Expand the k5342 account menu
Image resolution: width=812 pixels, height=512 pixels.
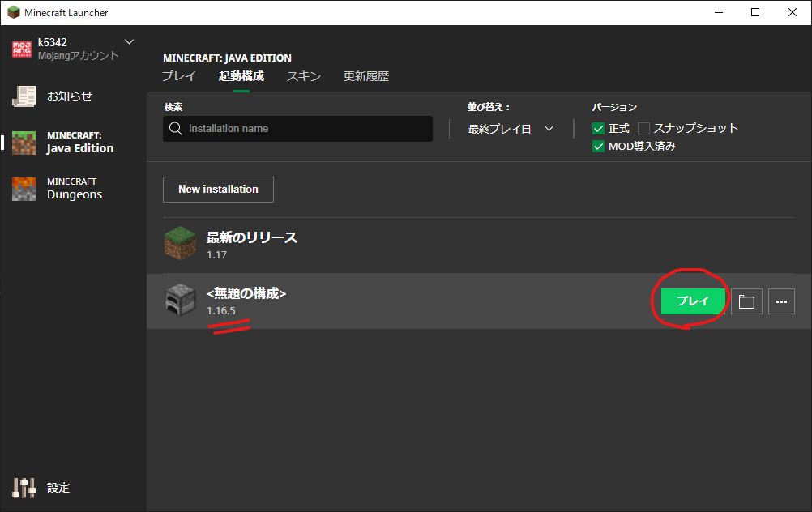click(x=127, y=41)
